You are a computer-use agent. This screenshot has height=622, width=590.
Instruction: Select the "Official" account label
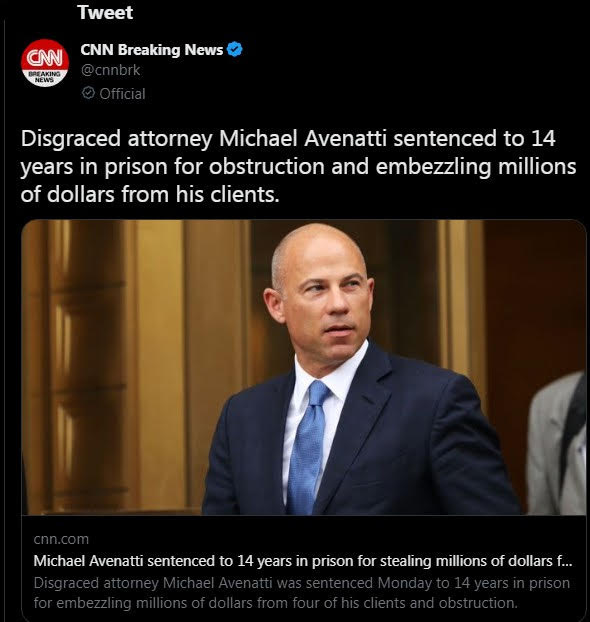tap(122, 94)
